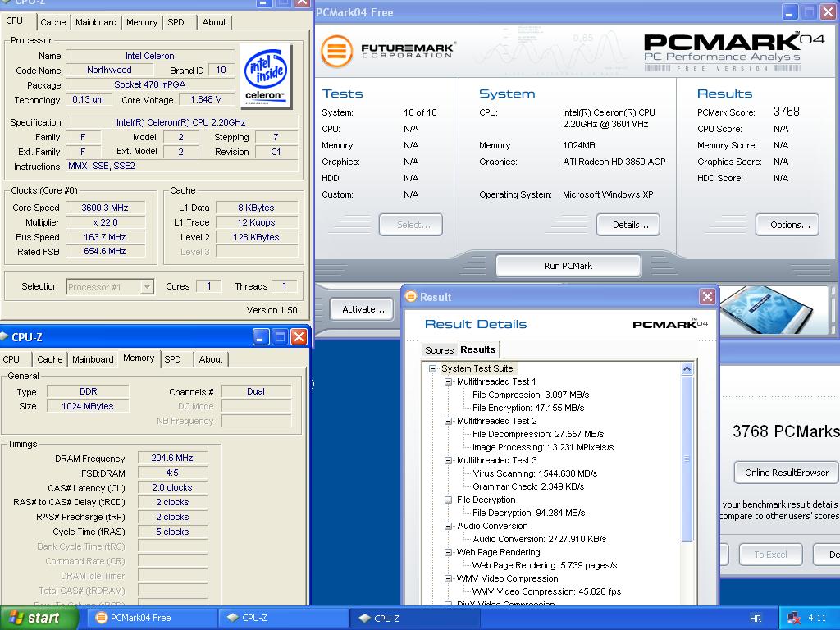This screenshot has height=630, width=840.
Task: Click the PCMark Score 3768 value
Action: click(787, 112)
